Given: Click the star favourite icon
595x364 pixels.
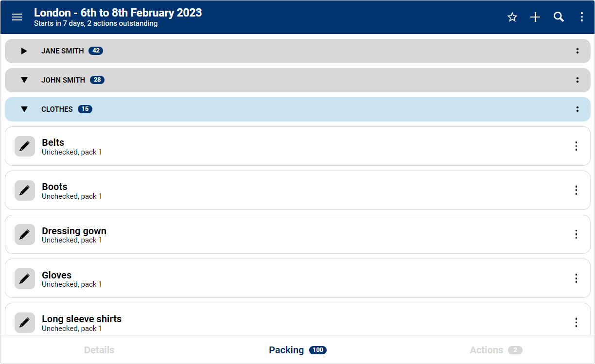Looking at the screenshot, I should (512, 17).
